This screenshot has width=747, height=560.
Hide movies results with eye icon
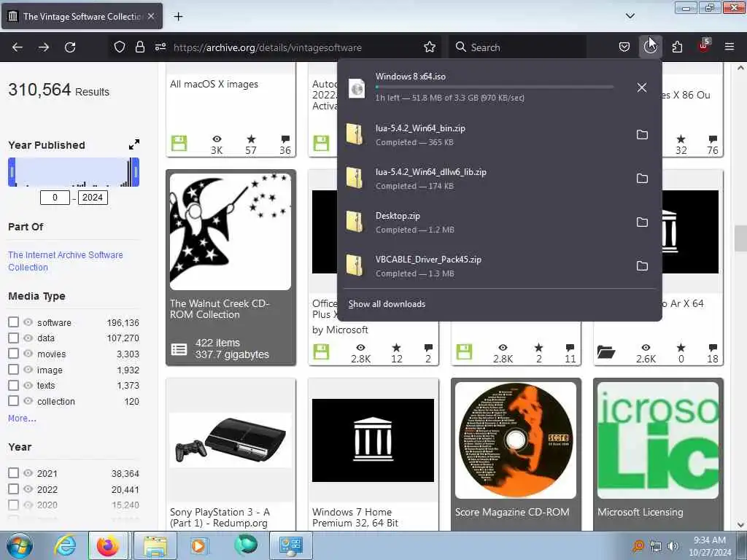(x=28, y=354)
